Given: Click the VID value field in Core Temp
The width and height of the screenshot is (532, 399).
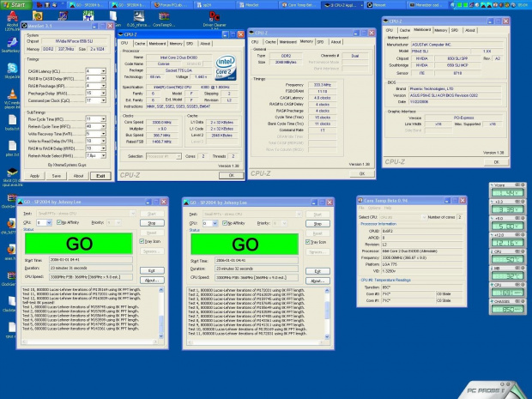Looking at the screenshot, I should (x=421, y=271).
